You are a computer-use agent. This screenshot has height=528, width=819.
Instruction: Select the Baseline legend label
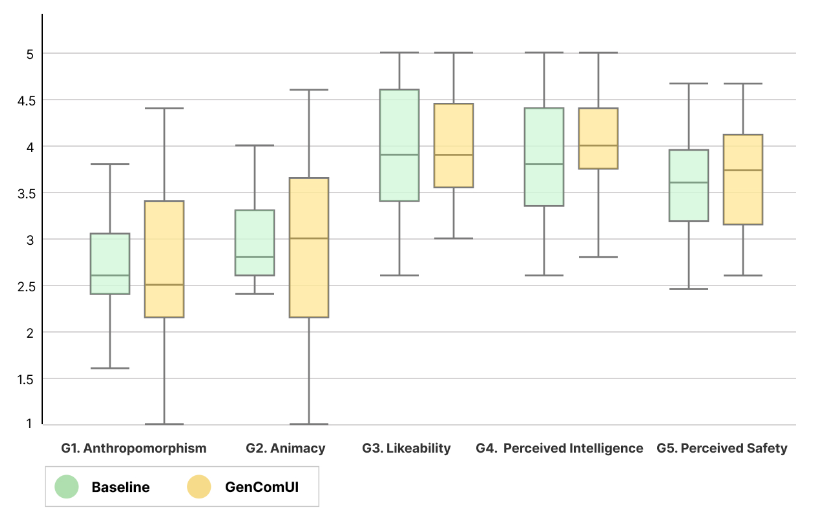click(120, 488)
